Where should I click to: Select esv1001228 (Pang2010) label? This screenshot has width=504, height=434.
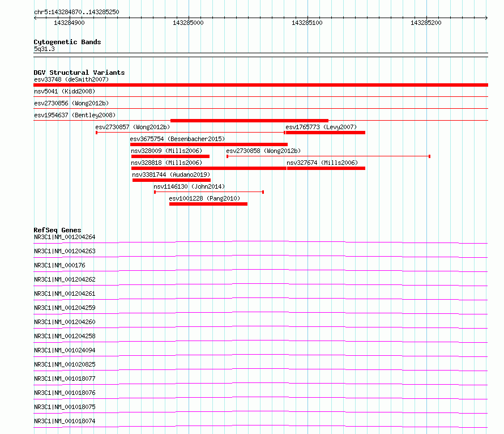pyautogui.click(x=204, y=198)
